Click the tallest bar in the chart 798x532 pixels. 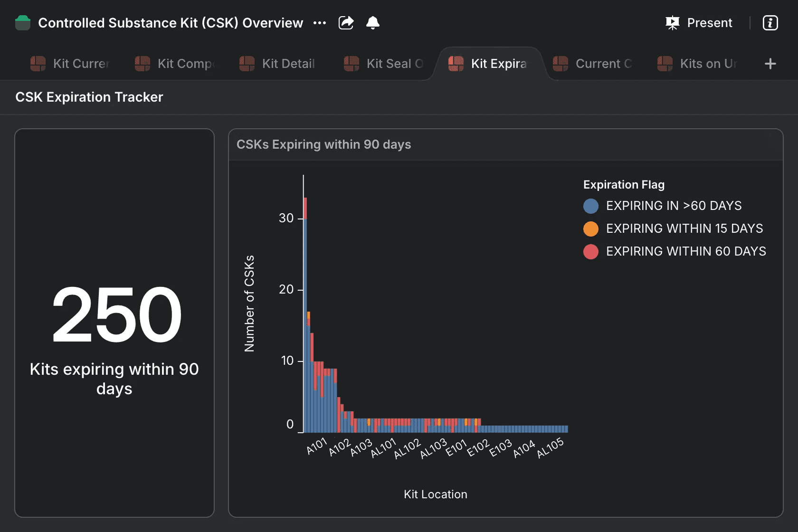(305, 323)
